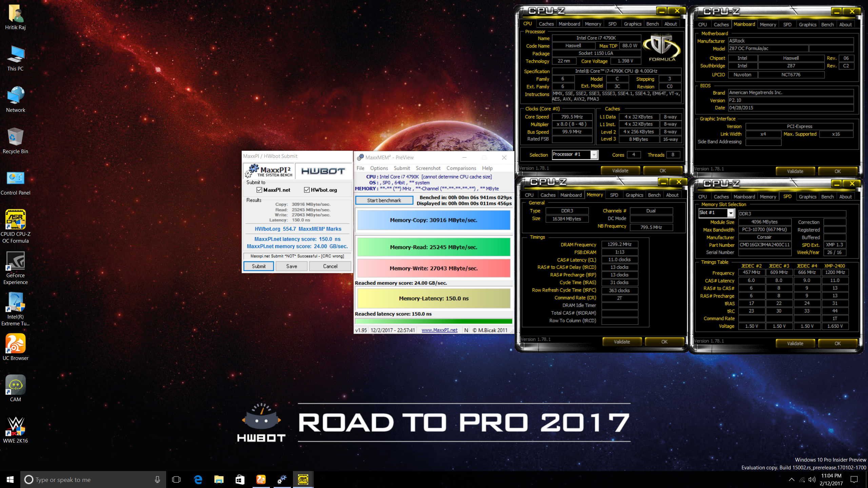Launch UC Browser desktop shortcut
This screenshot has height=488, width=868.
[x=16, y=347]
